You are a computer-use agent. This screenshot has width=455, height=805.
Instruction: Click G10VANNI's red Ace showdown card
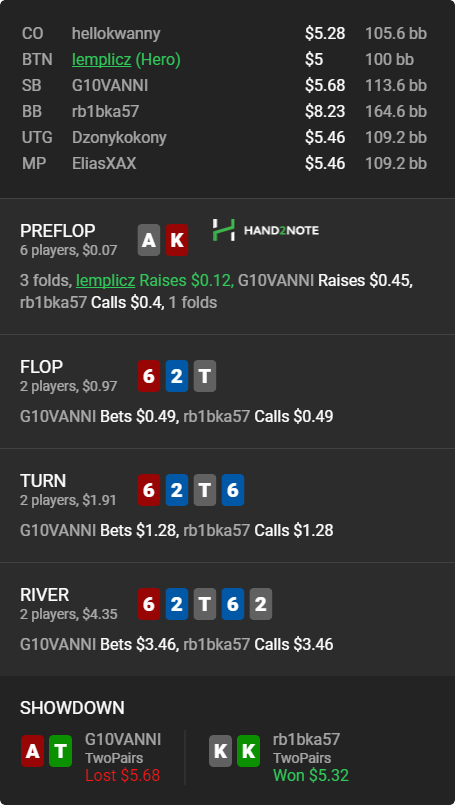32,751
